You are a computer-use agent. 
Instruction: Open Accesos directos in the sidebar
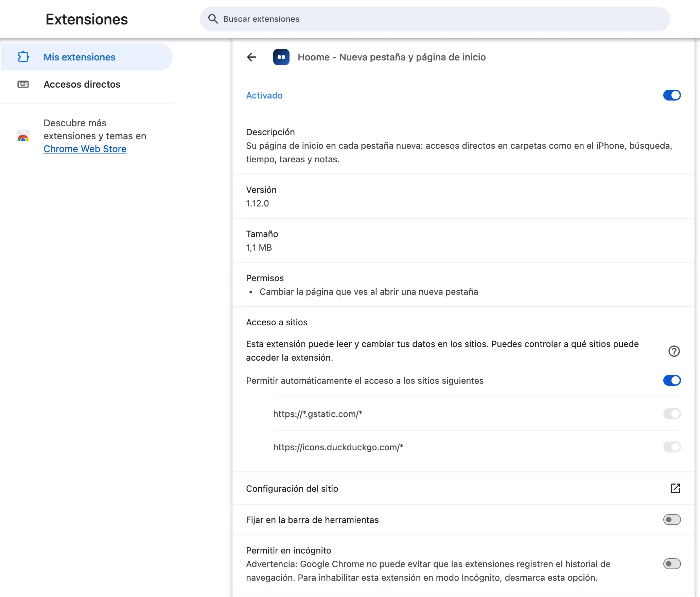coord(87,84)
